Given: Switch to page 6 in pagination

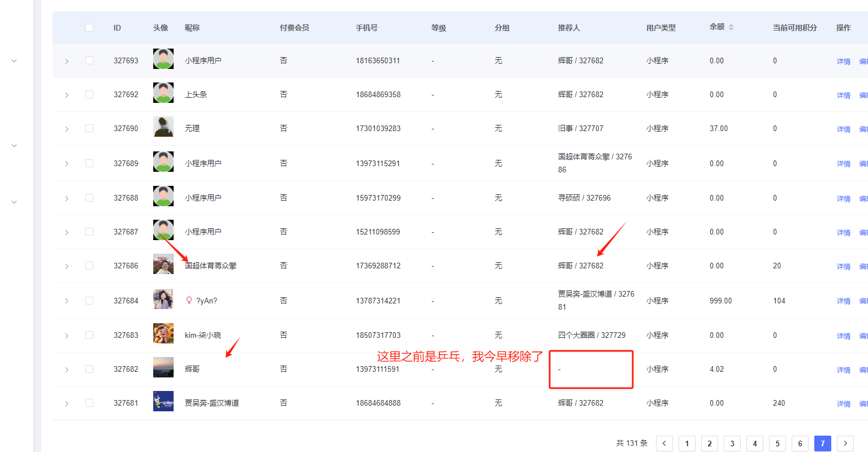Looking at the screenshot, I should [x=800, y=444].
